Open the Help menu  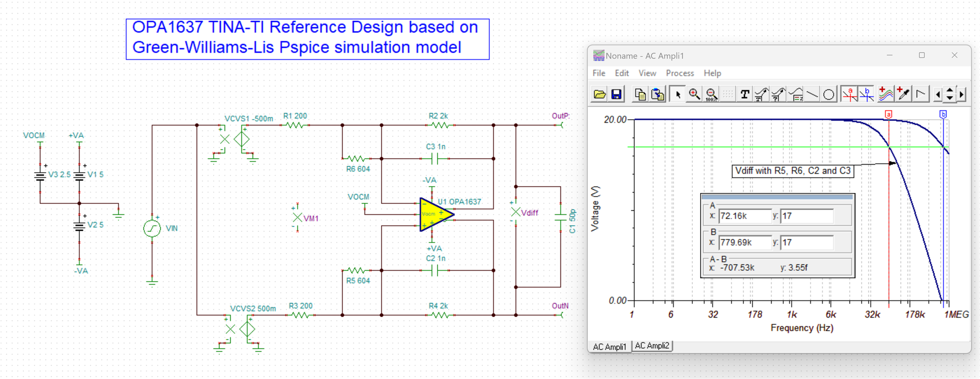713,73
